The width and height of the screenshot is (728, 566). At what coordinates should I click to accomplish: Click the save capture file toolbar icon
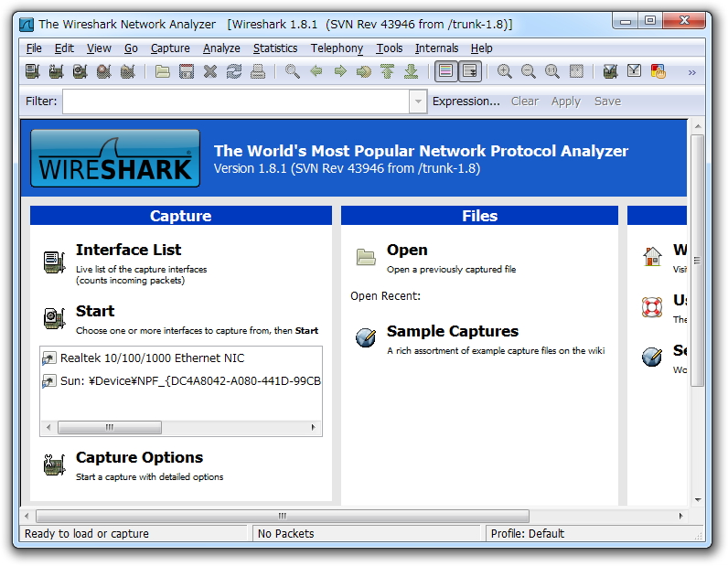point(187,71)
